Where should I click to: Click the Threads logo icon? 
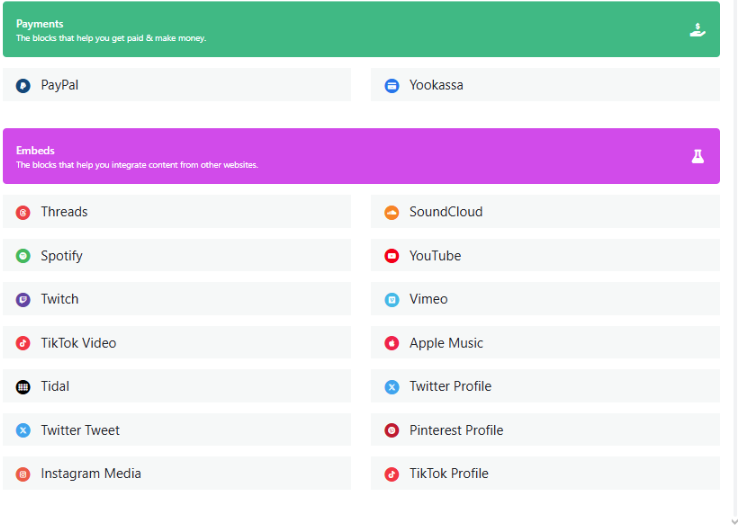tap(23, 212)
